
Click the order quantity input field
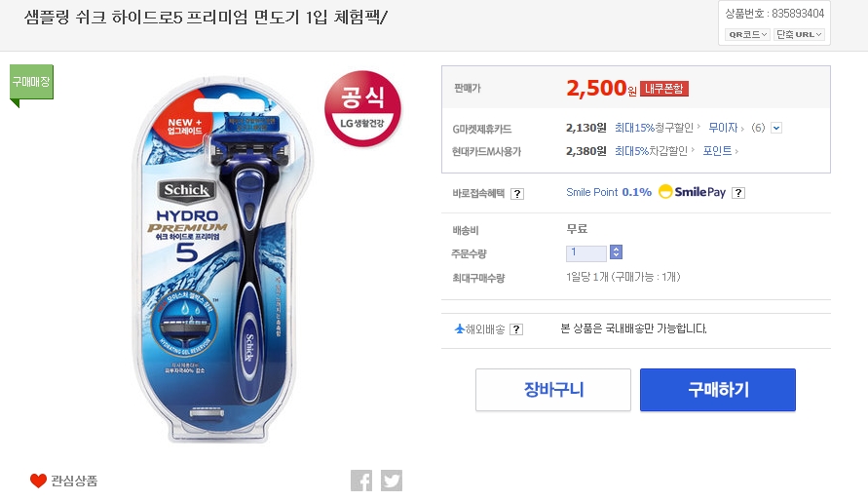[x=586, y=252]
